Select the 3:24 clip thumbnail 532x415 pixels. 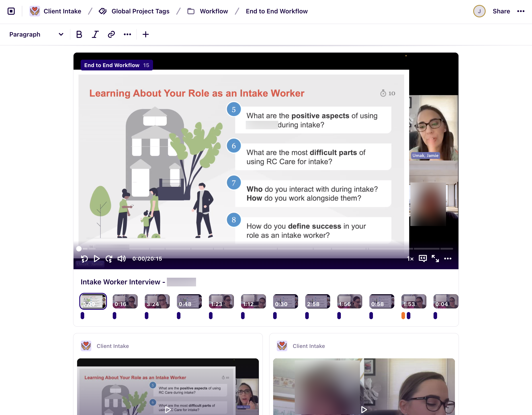click(x=157, y=301)
